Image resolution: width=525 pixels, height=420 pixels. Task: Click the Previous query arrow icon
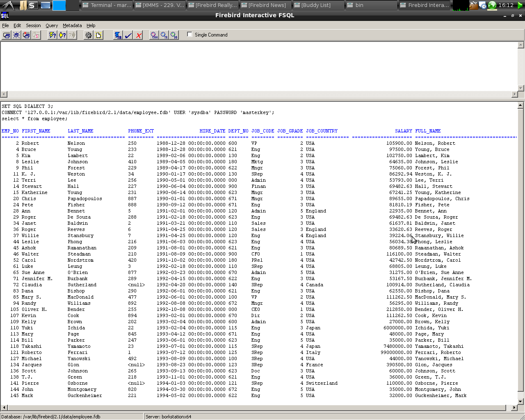tap(62, 35)
